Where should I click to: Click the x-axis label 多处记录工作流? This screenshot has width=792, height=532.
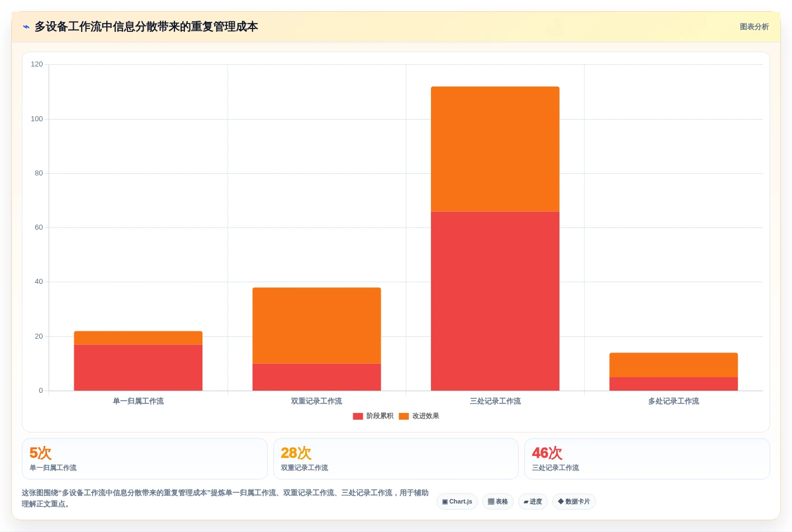[674, 401]
